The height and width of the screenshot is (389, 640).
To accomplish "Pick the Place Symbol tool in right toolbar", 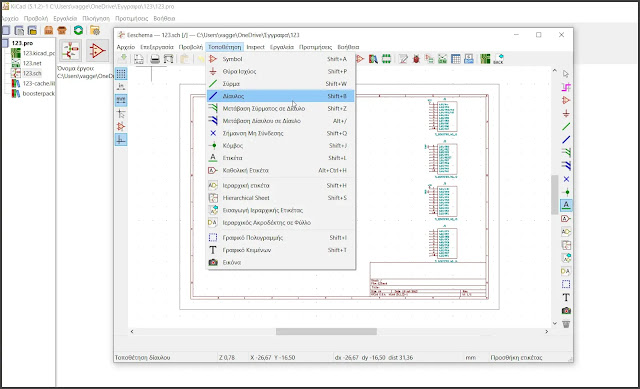I will pyautogui.click(x=566, y=100).
